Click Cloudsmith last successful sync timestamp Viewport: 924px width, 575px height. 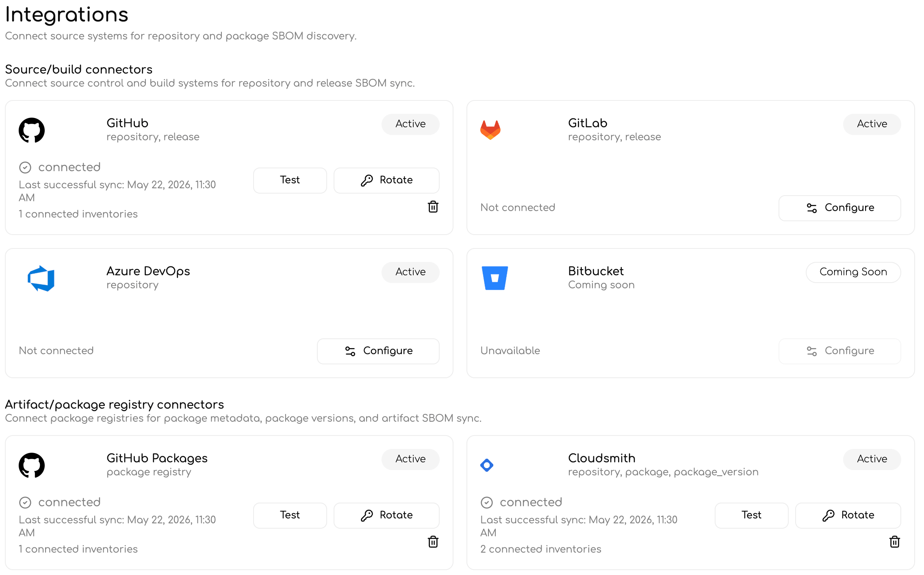click(x=579, y=526)
